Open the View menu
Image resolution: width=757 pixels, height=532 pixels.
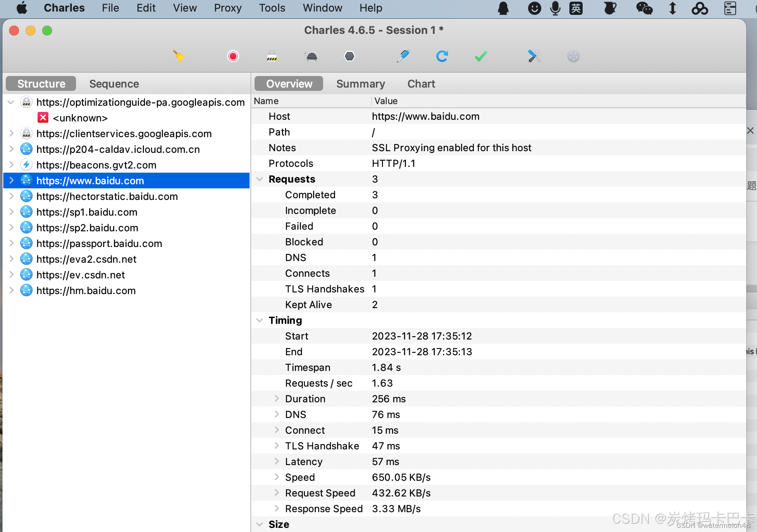point(185,8)
